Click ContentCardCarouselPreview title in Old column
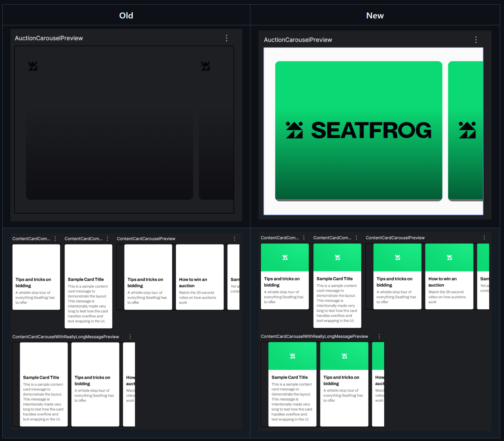The width and height of the screenshot is (504, 441). (146, 239)
